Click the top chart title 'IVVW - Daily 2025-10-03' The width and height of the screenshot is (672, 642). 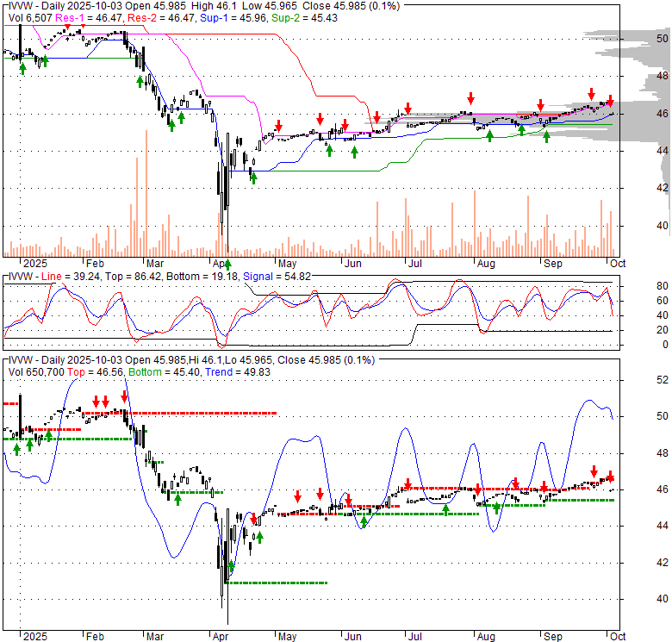tap(65, 6)
